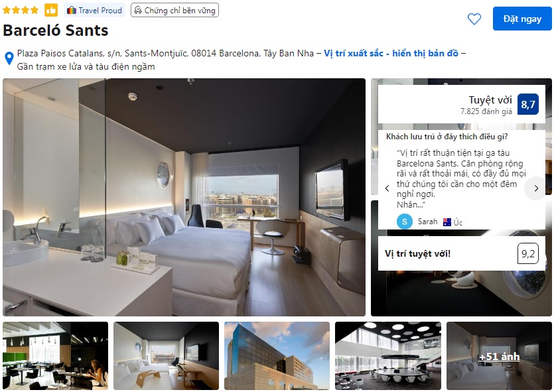Click the Chứng chỉ bền vững badge
The height and width of the screenshot is (392, 554).
coord(174,10)
